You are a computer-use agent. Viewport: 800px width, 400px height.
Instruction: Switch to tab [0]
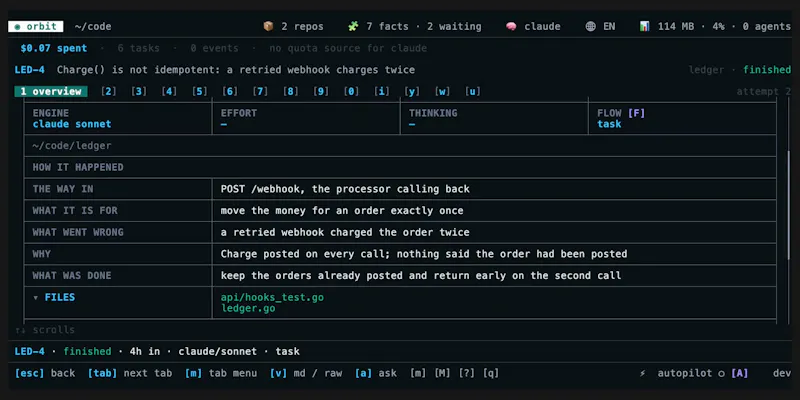[352, 92]
